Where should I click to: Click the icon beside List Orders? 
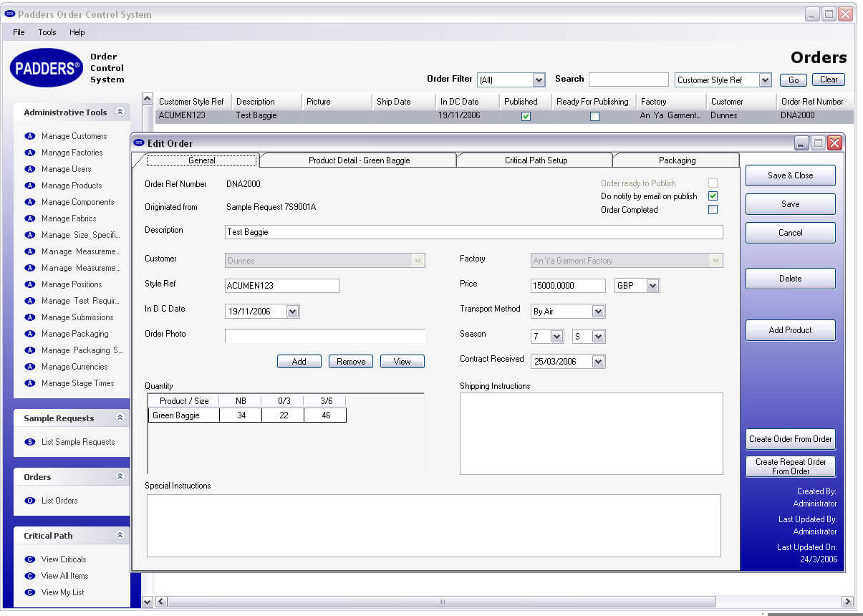pyautogui.click(x=30, y=501)
